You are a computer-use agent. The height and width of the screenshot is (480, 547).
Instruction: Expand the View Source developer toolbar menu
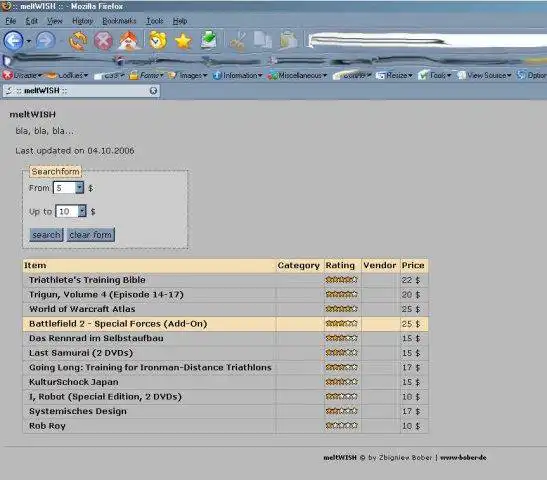coord(484,75)
